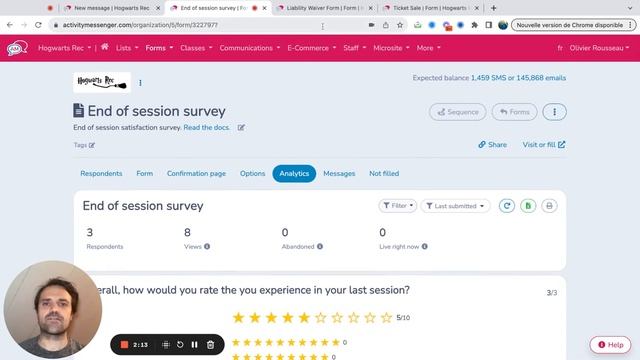Open a new browser tab
The height and width of the screenshot is (360, 640).
point(493,8)
